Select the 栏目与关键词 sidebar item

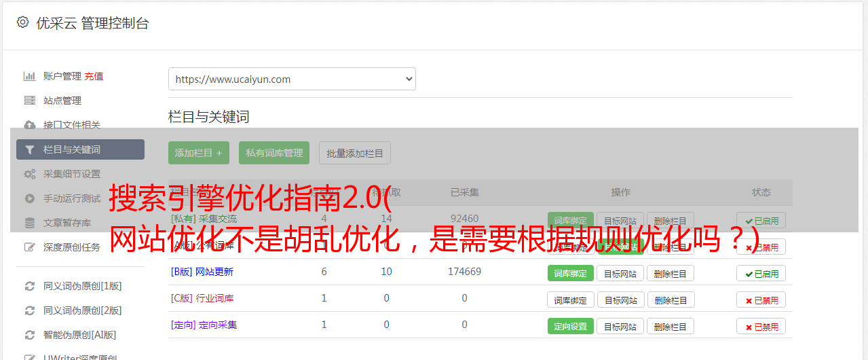80,149
